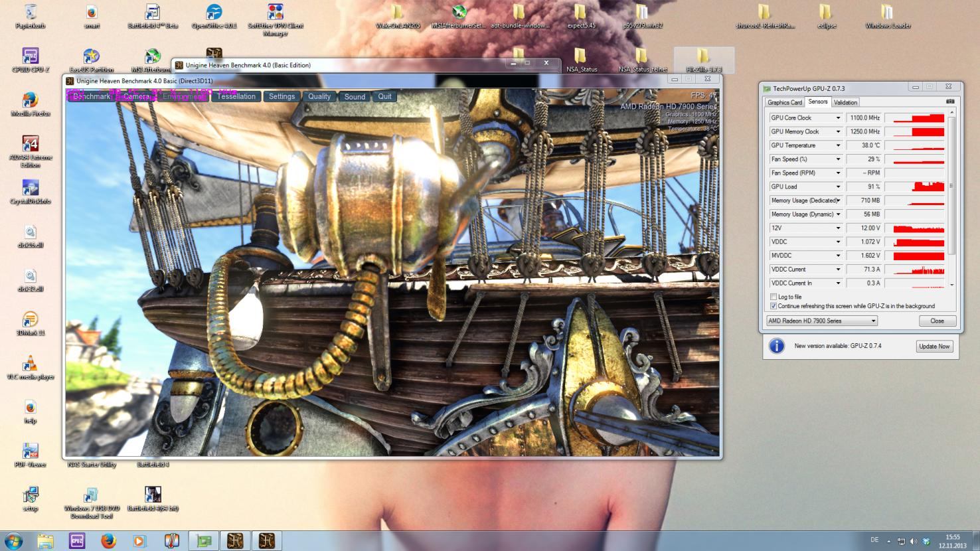This screenshot has width=980, height=551.
Task: Open the NSA_Status folder
Action: pos(581,60)
